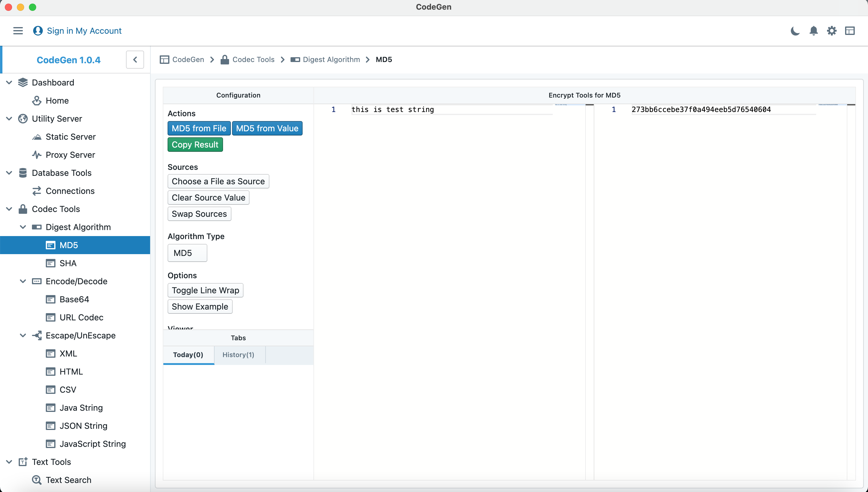Select the Today(0) viewer tab
The height and width of the screenshot is (492, 868).
pos(187,354)
